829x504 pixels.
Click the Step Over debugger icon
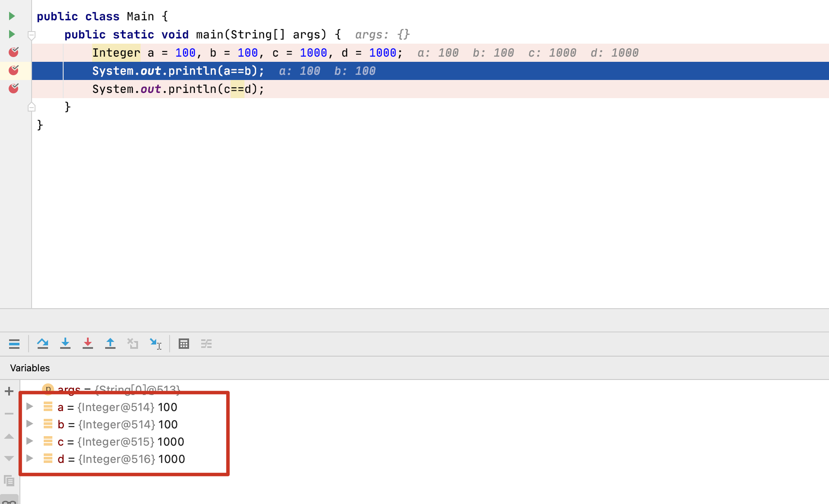pos(42,344)
